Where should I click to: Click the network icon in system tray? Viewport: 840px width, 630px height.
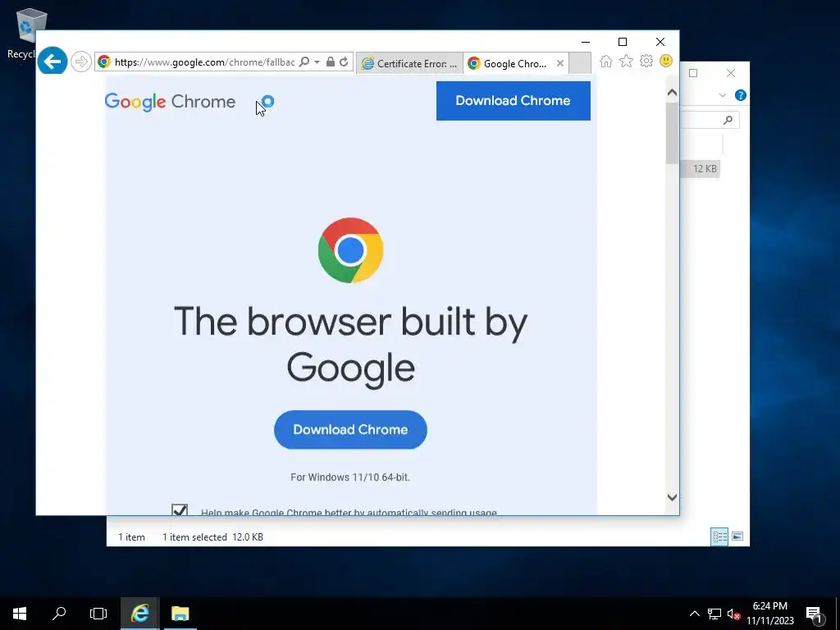[x=714, y=614]
